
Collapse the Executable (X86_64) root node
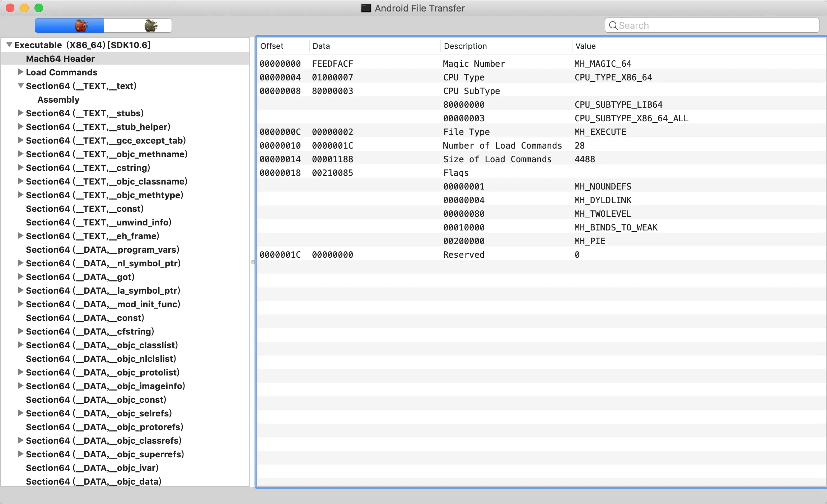pos(9,45)
